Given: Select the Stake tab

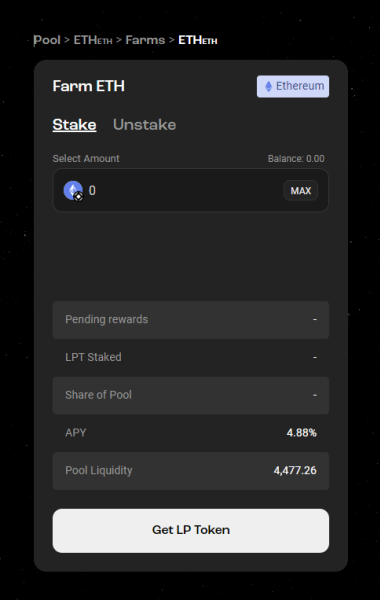Looking at the screenshot, I should (74, 125).
